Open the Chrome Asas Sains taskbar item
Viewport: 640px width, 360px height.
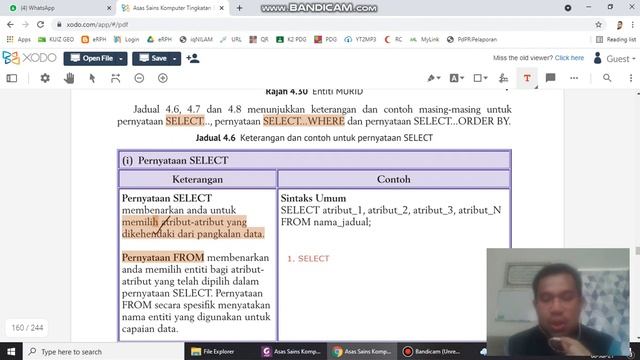point(362,351)
